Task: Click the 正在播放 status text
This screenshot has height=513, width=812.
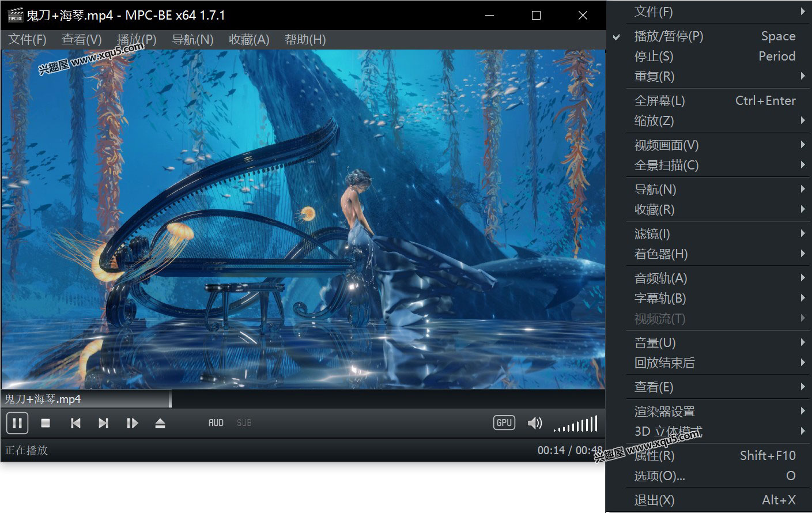Action: (27, 450)
